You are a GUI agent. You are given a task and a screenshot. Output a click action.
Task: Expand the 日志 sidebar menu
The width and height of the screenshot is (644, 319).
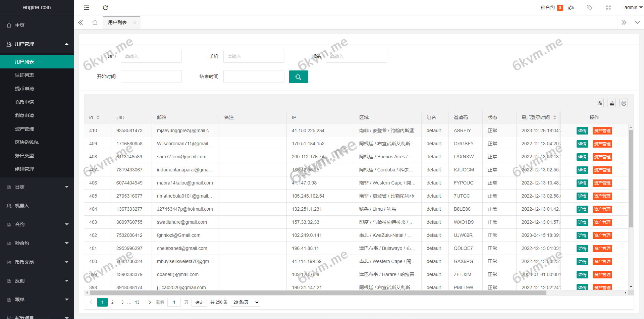tap(37, 187)
